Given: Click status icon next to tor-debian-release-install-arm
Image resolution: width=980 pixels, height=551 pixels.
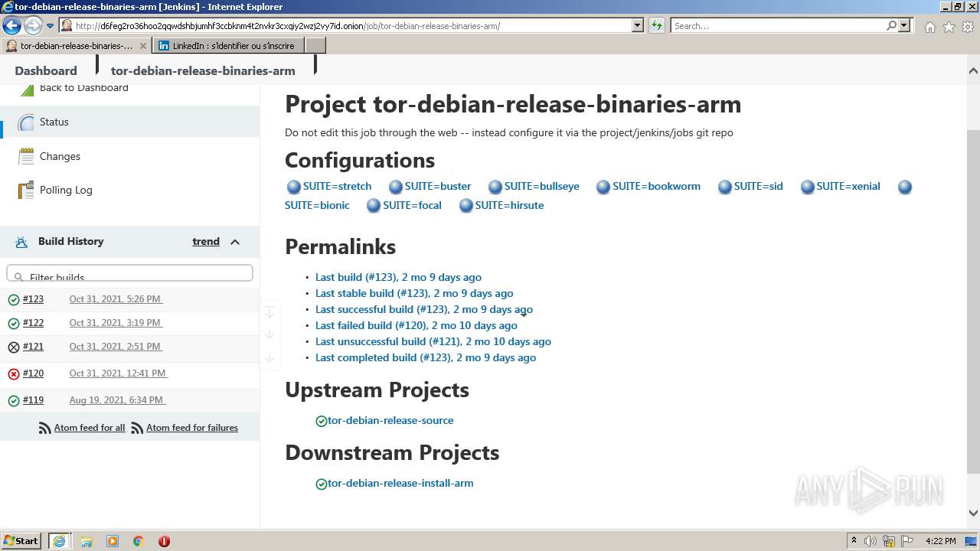Looking at the screenshot, I should click(322, 484).
